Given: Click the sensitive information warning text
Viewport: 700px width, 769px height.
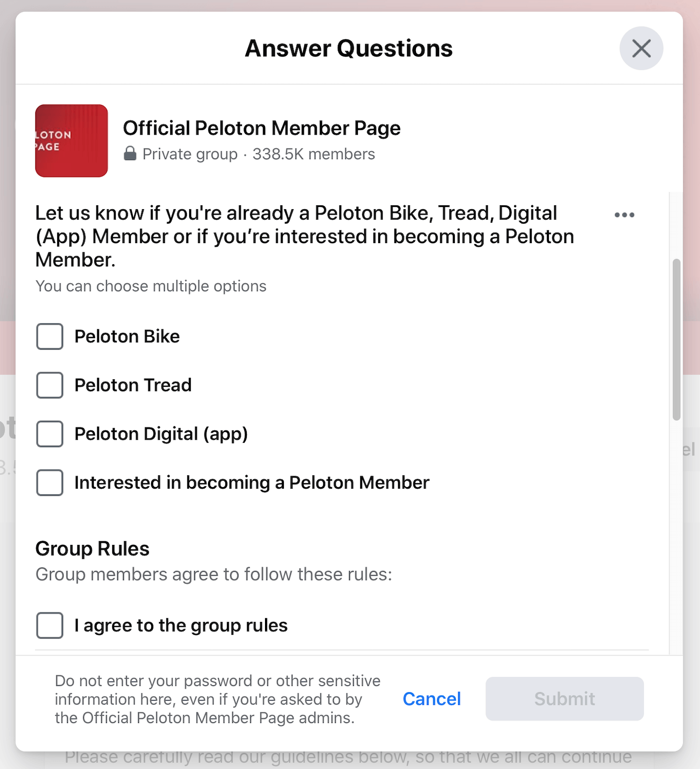Looking at the screenshot, I should pos(217,698).
